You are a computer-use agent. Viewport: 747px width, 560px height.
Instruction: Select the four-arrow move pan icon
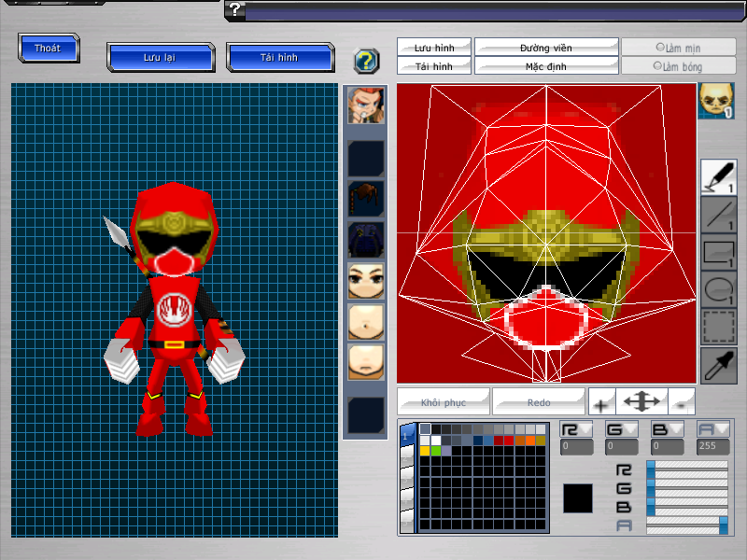point(641,402)
